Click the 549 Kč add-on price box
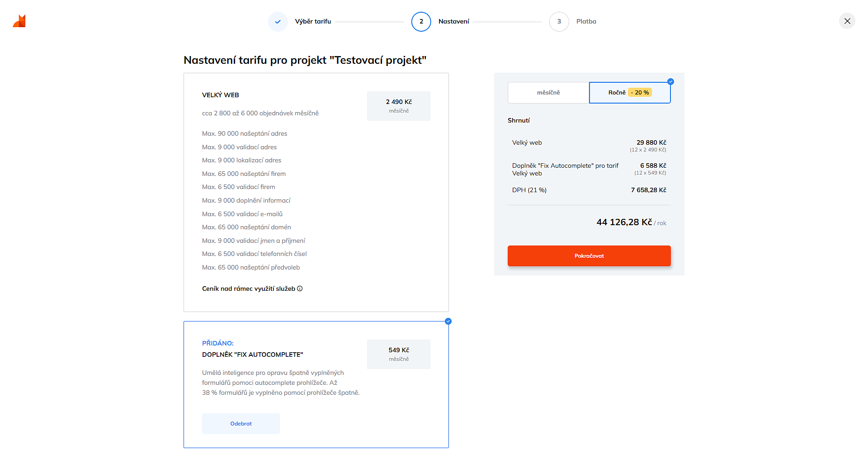Screen dimensions: 868x468 398,354
